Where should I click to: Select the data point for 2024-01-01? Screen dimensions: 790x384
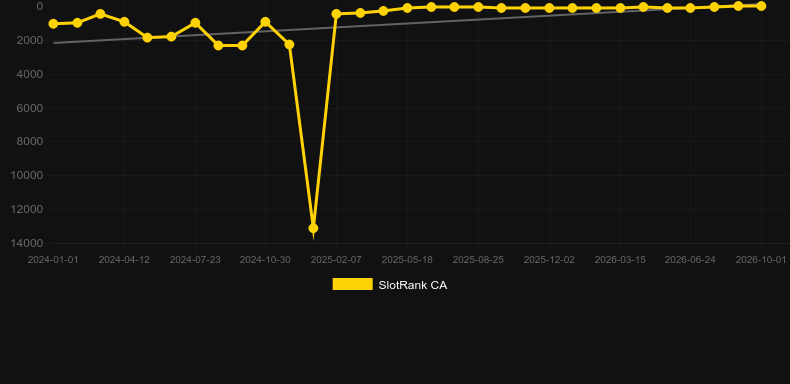pos(53,24)
